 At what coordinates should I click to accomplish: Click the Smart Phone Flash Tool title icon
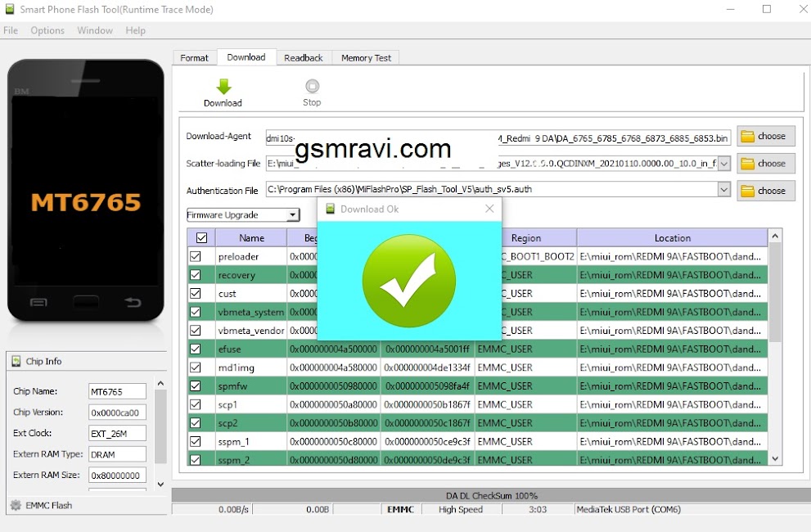tap(9, 9)
